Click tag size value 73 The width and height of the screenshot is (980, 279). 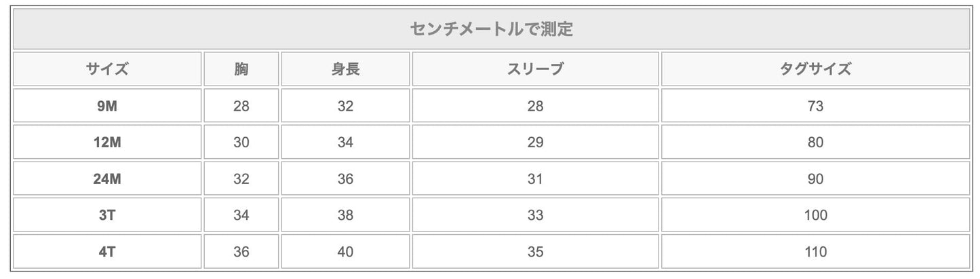(815, 106)
